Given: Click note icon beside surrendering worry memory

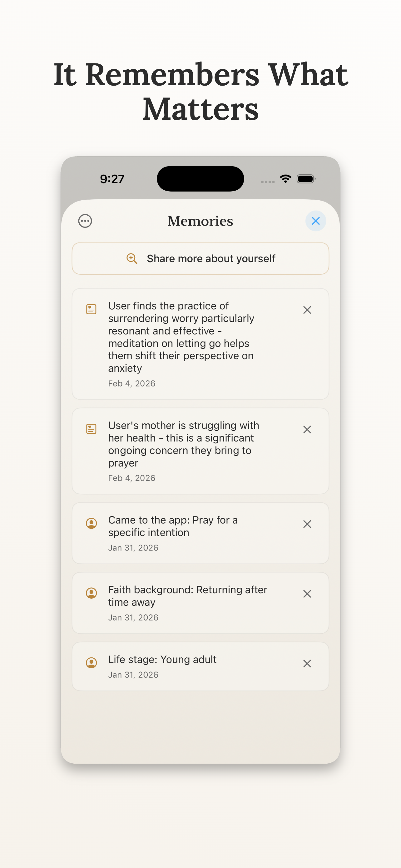Looking at the screenshot, I should click(91, 309).
